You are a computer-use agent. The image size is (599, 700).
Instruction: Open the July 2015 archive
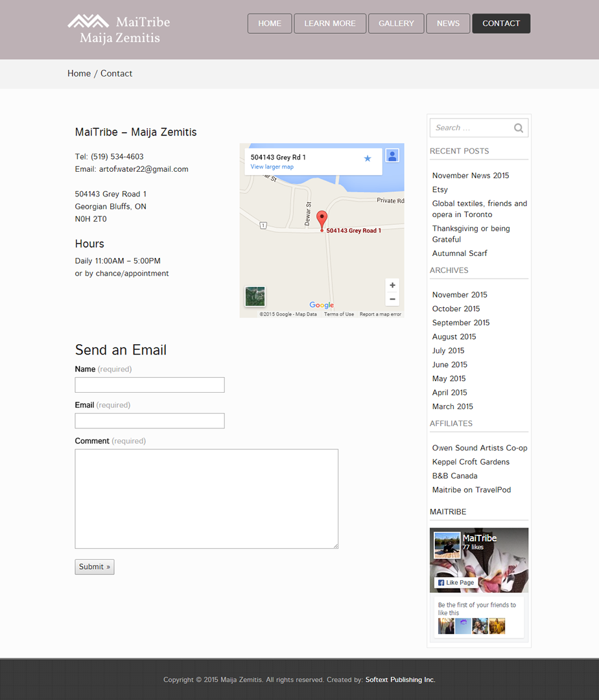point(448,351)
